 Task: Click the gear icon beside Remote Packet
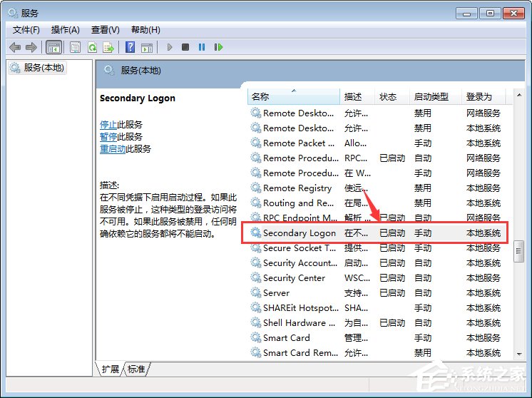[x=255, y=143]
